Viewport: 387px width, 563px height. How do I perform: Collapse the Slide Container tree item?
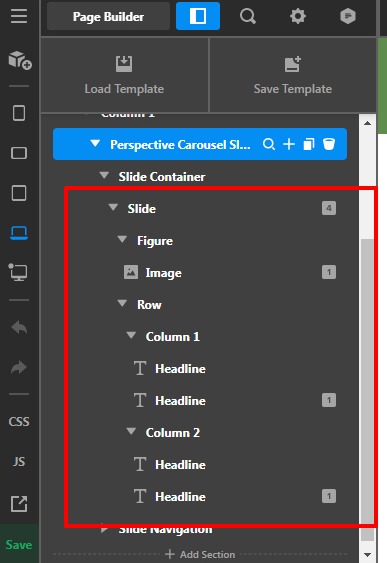click(x=104, y=176)
